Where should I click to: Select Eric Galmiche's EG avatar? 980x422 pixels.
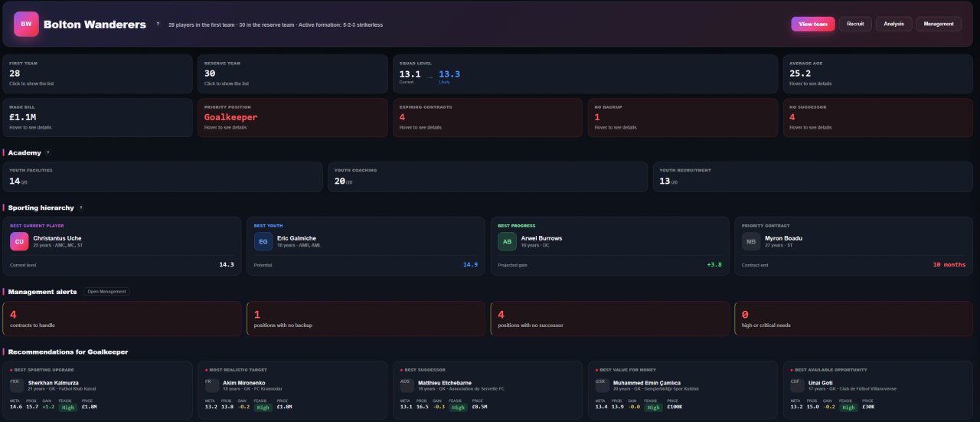pos(263,241)
